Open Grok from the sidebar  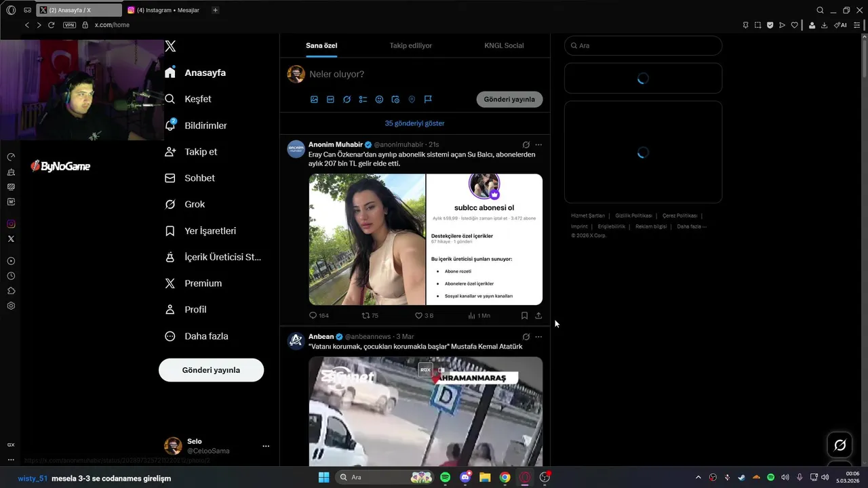point(184,204)
